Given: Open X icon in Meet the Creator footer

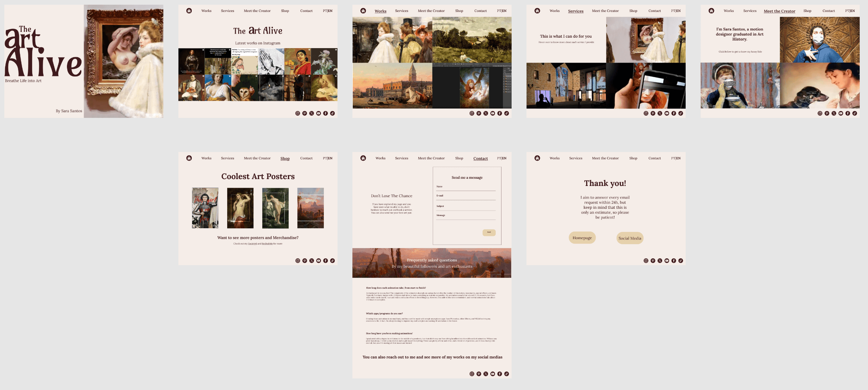Looking at the screenshot, I should 834,113.
